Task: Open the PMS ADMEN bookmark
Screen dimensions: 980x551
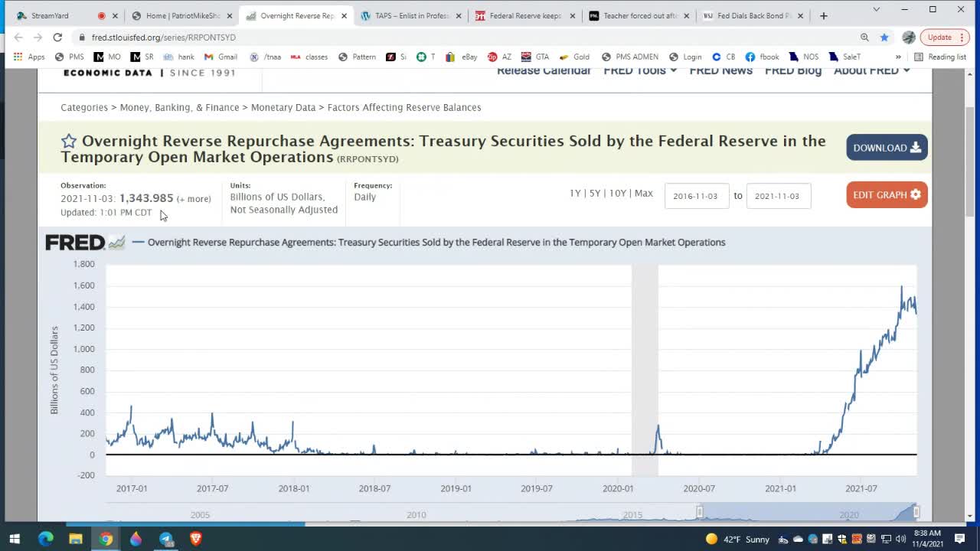Action: (629, 57)
